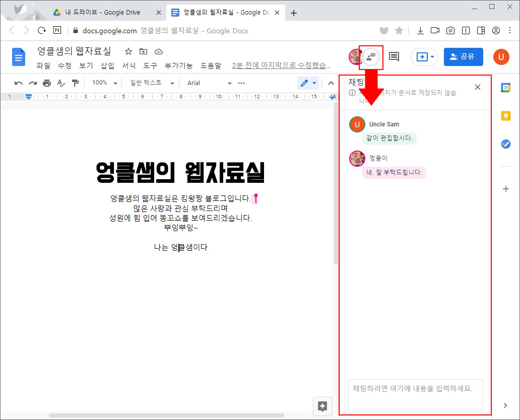The image size is (520, 420).
Task: Click the chat message input field
Action: coord(416,395)
